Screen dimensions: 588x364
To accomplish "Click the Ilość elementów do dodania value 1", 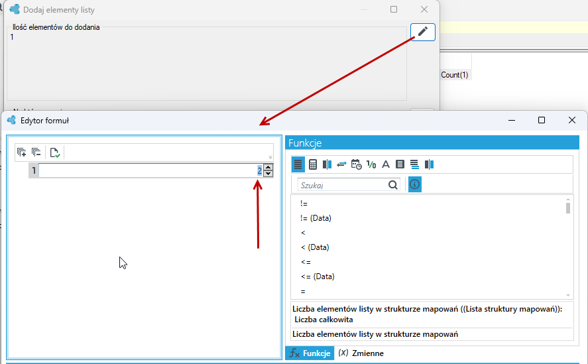I will coord(12,36).
